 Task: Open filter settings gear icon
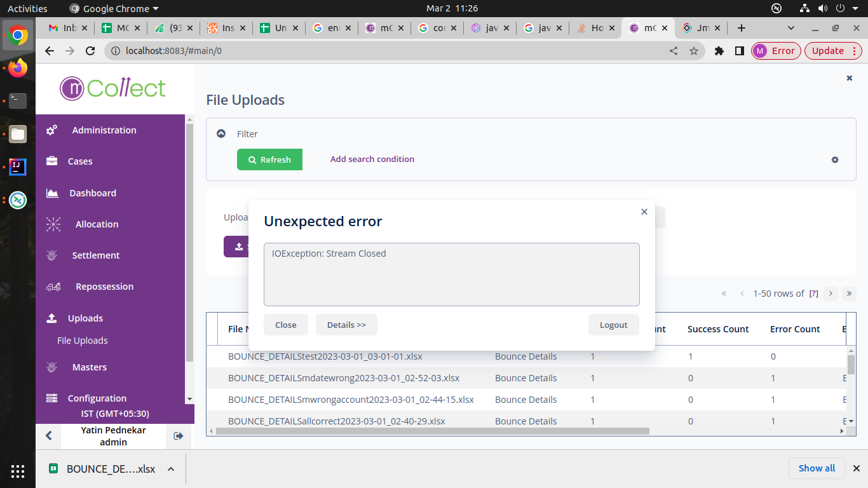click(835, 160)
